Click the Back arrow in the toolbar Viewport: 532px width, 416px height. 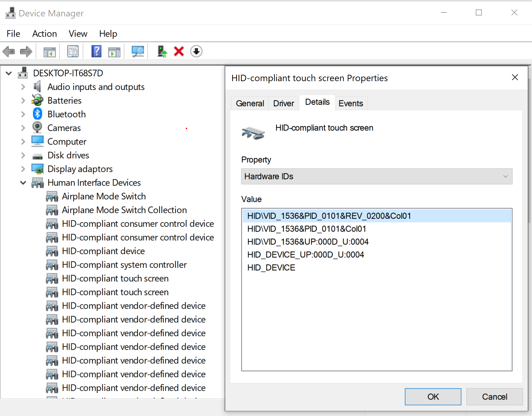tap(9, 51)
